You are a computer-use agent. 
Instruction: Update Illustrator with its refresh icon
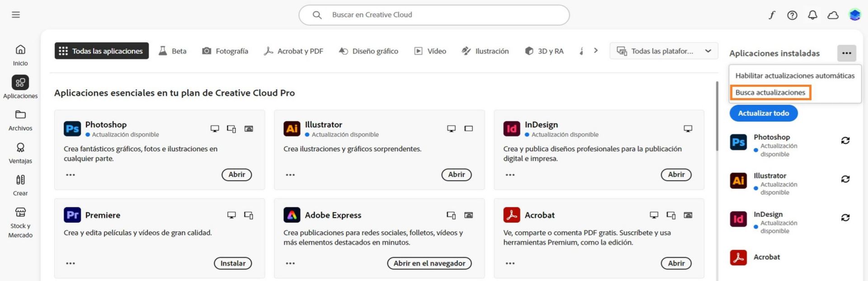click(x=845, y=179)
